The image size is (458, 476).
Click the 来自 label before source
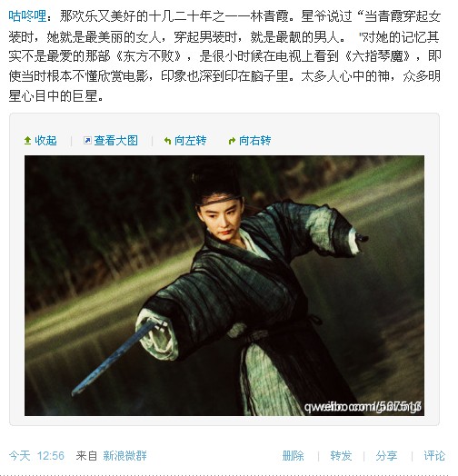[86, 456]
